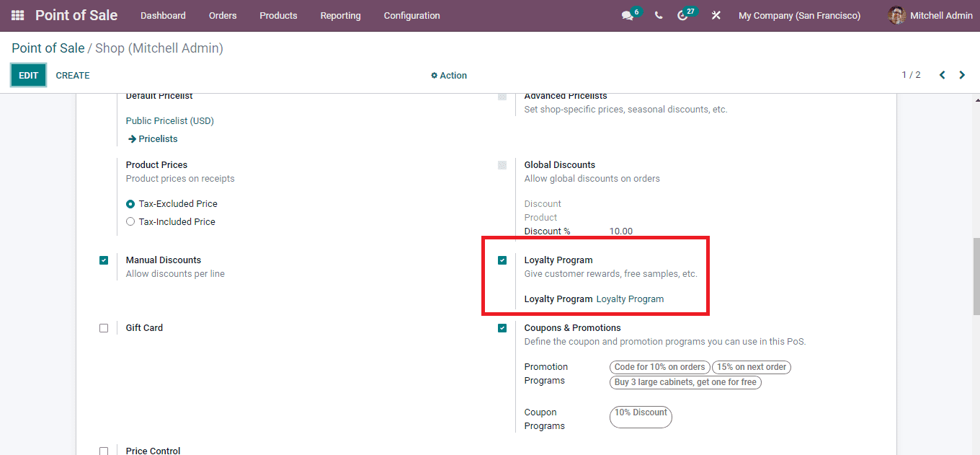980x455 pixels.
Task: Switch to the Configuration menu
Action: 411,15
